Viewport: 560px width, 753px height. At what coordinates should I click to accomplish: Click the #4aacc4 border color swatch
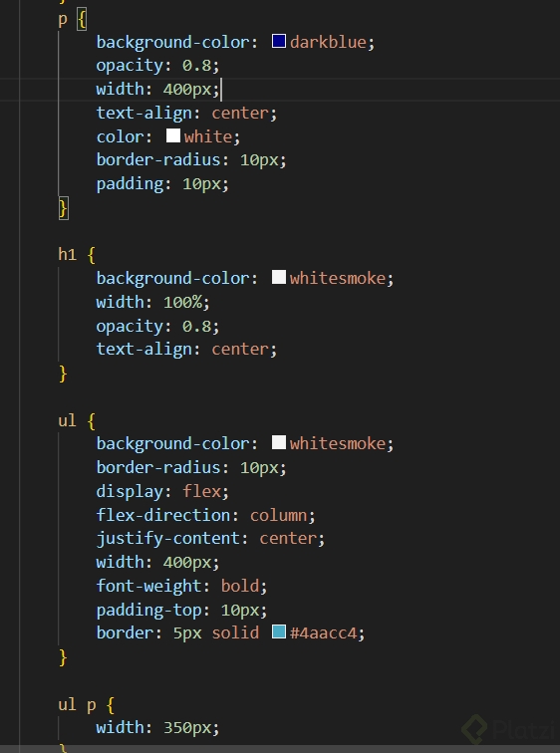tap(279, 631)
